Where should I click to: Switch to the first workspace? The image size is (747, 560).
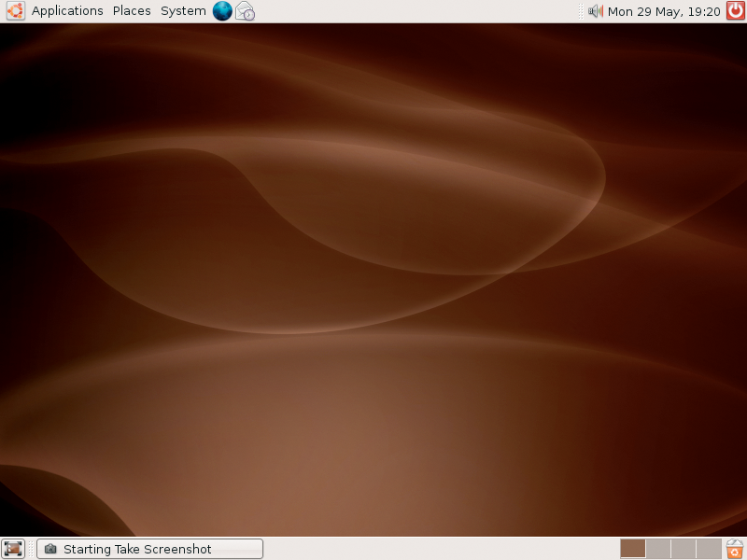point(633,549)
